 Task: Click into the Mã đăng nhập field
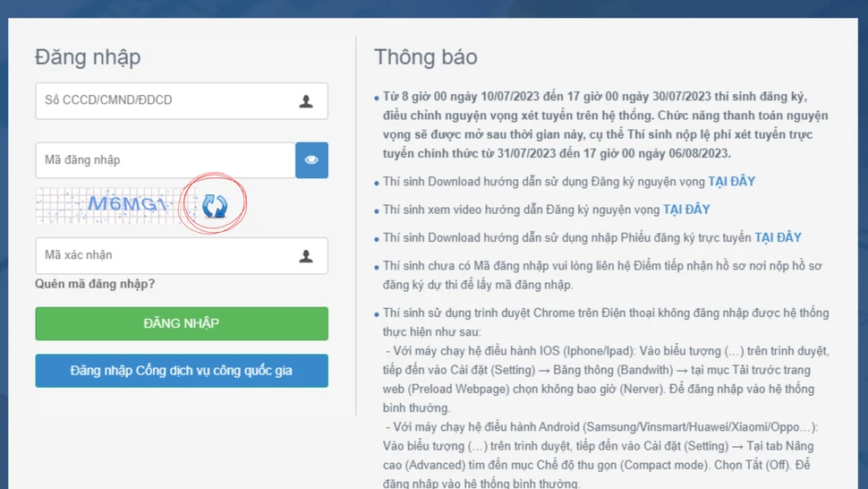pos(166,160)
